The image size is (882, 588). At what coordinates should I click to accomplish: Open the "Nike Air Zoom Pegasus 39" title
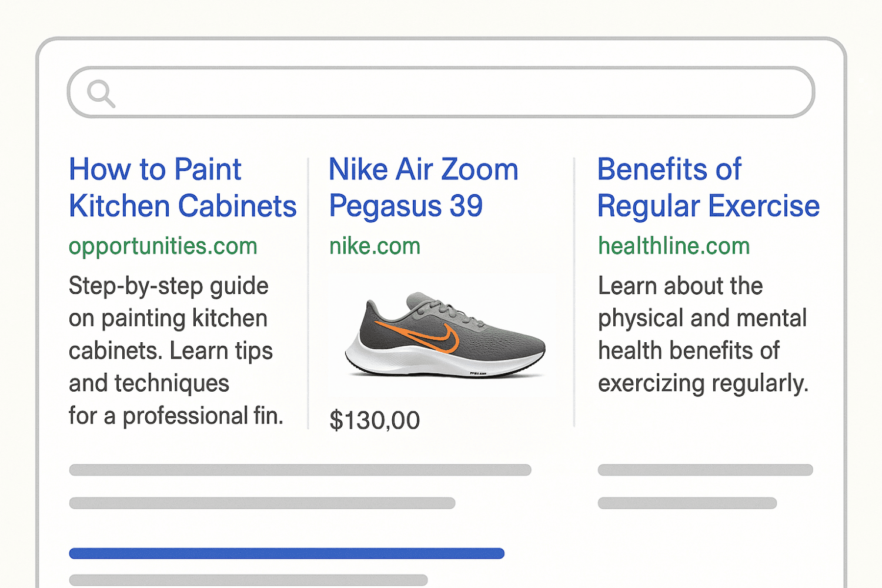423,188
